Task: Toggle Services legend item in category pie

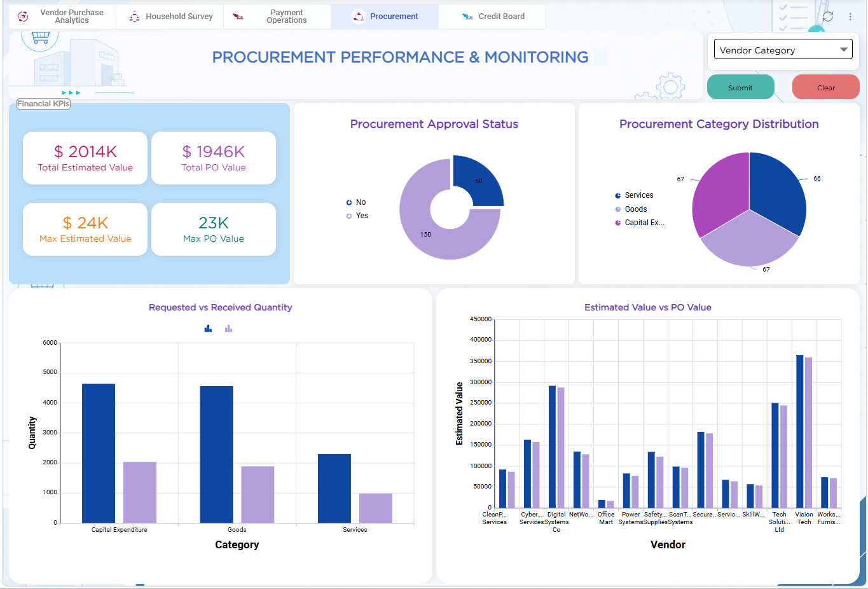Action: coord(634,195)
